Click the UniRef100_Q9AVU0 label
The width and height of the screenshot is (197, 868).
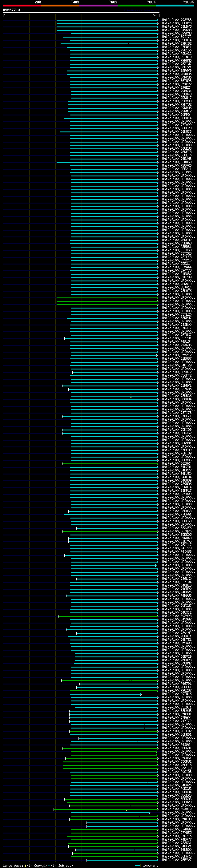pyautogui.click(x=177, y=101)
